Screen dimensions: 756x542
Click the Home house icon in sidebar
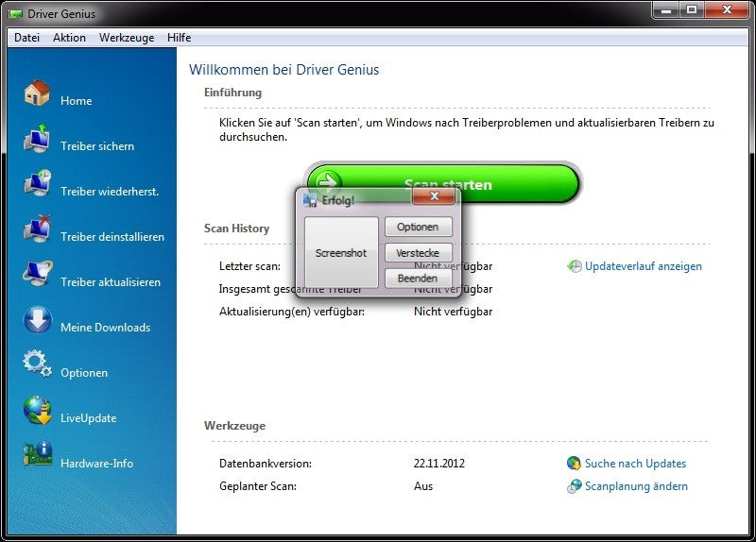click(x=37, y=93)
